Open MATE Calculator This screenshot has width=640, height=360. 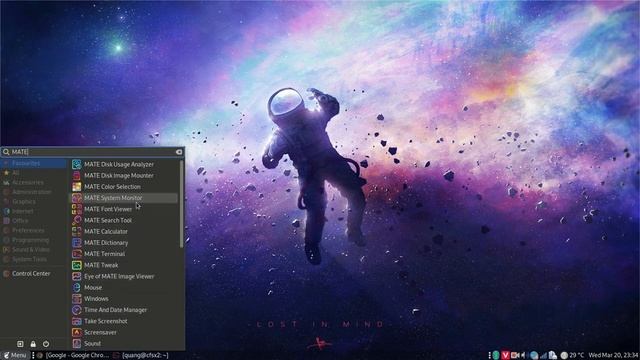[x=124, y=231]
